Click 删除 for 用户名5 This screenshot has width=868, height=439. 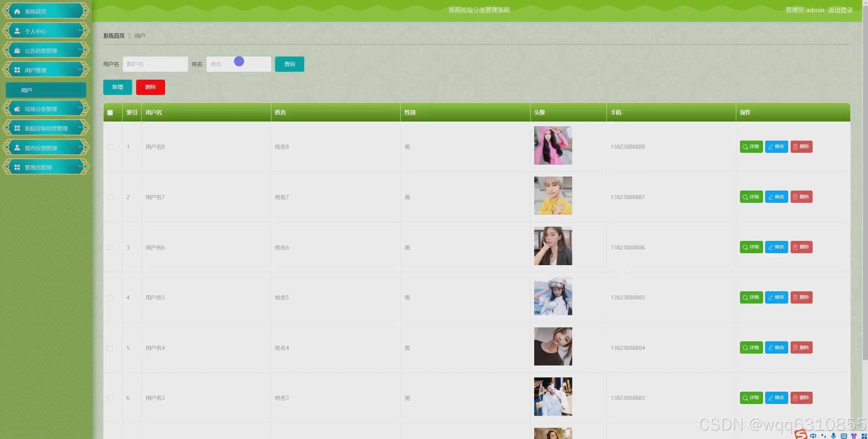click(801, 297)
